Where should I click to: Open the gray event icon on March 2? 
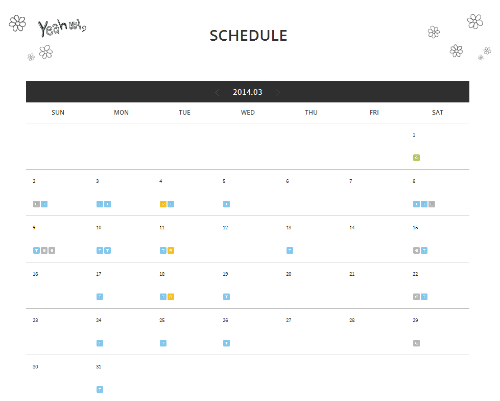click(36, 204)
